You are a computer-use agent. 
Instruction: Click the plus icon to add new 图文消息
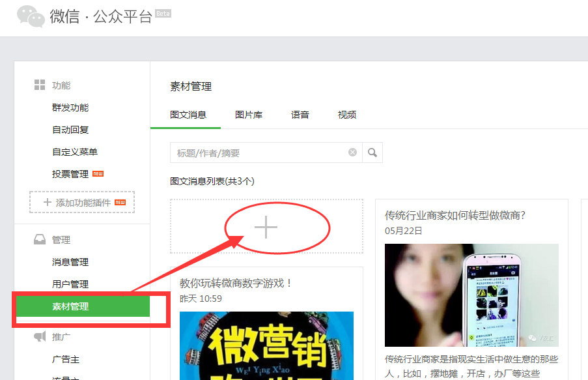pos(266,227)
